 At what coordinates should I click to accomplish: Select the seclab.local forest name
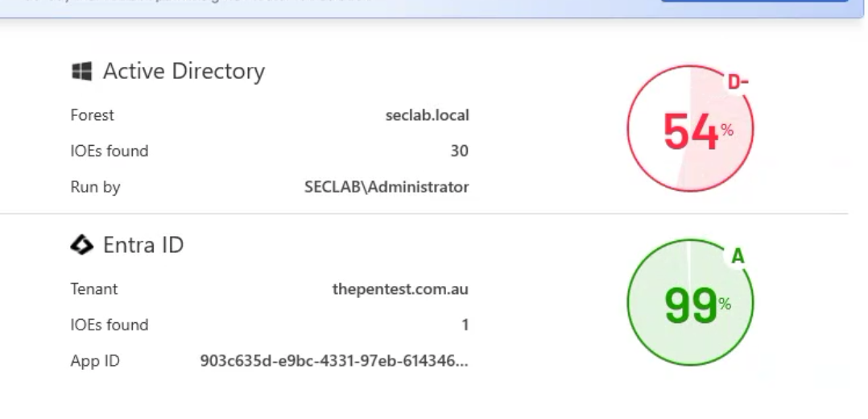coord(428,115)
